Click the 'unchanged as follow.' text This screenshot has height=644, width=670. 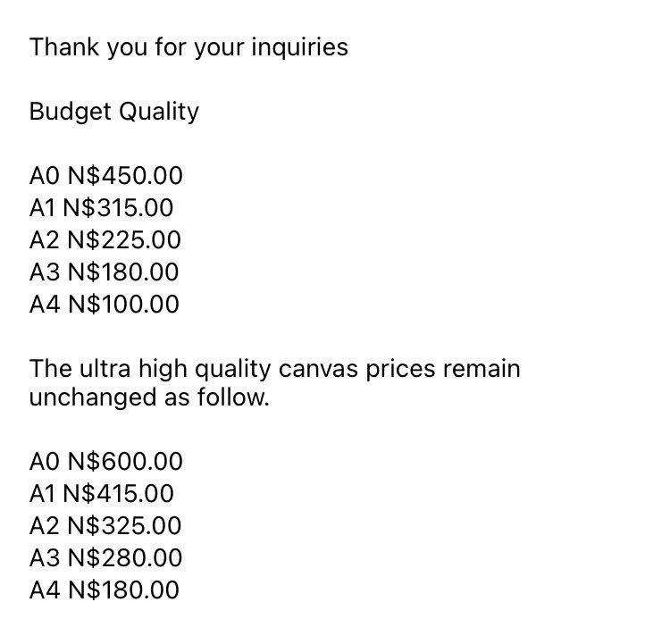pyautogui.click(x=149, y=397)
